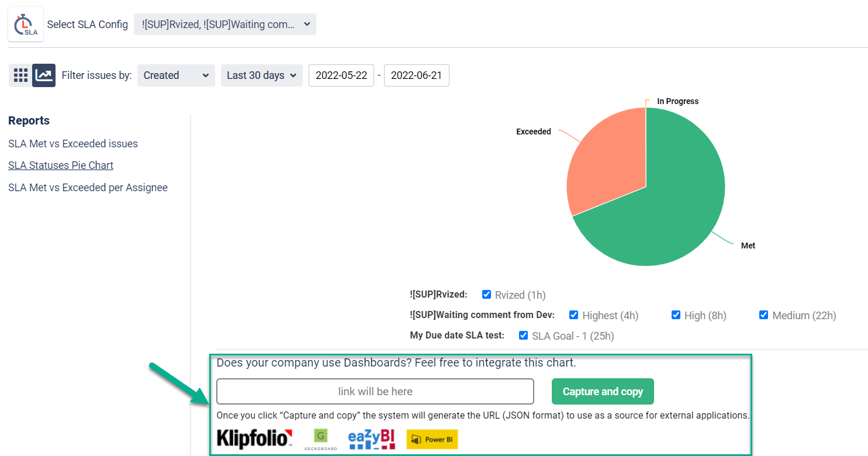Screen dimensions: 868x456
Task: Open SLA Met vs Exceeded per Assignee report
Action: coord(88,188)
